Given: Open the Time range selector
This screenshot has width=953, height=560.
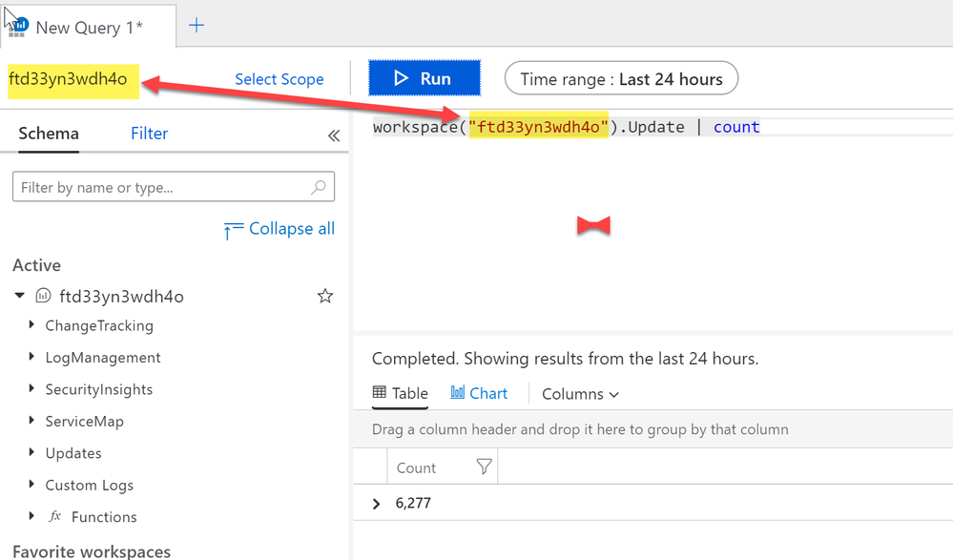Looking at the screenshot, I should click(621, 78).
